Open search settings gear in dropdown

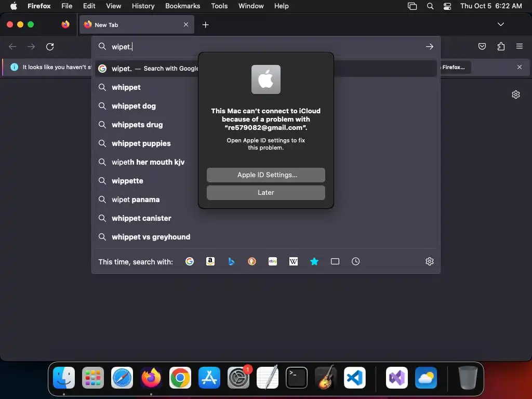coord(430,261)
